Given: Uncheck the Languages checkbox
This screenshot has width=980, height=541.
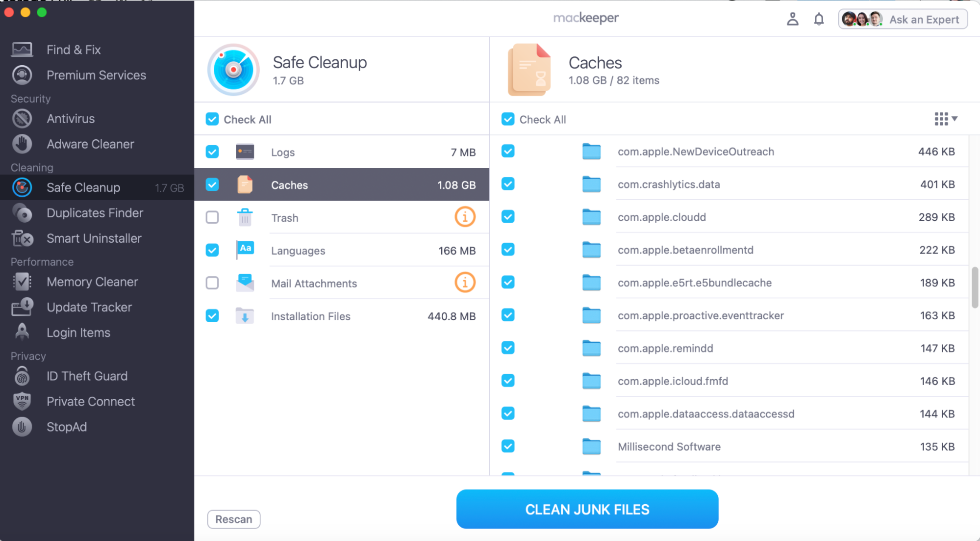Looking at the screenshot, I should tap(212, 250).
